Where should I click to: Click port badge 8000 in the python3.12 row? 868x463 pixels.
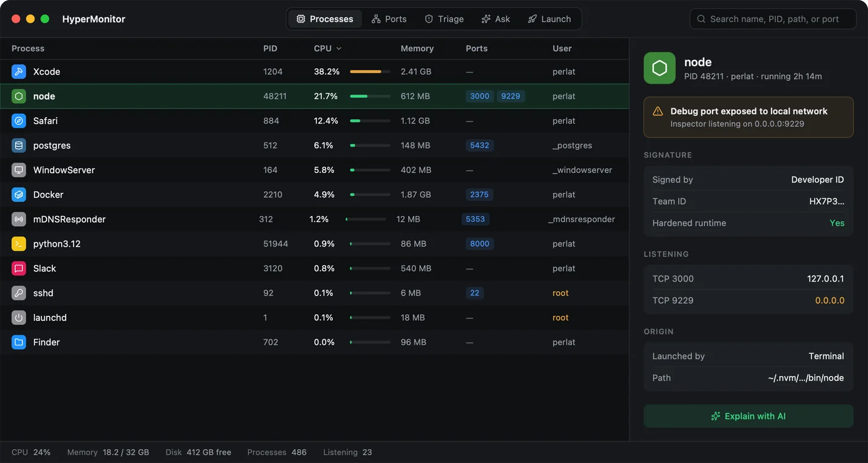(x=480, y=244)
